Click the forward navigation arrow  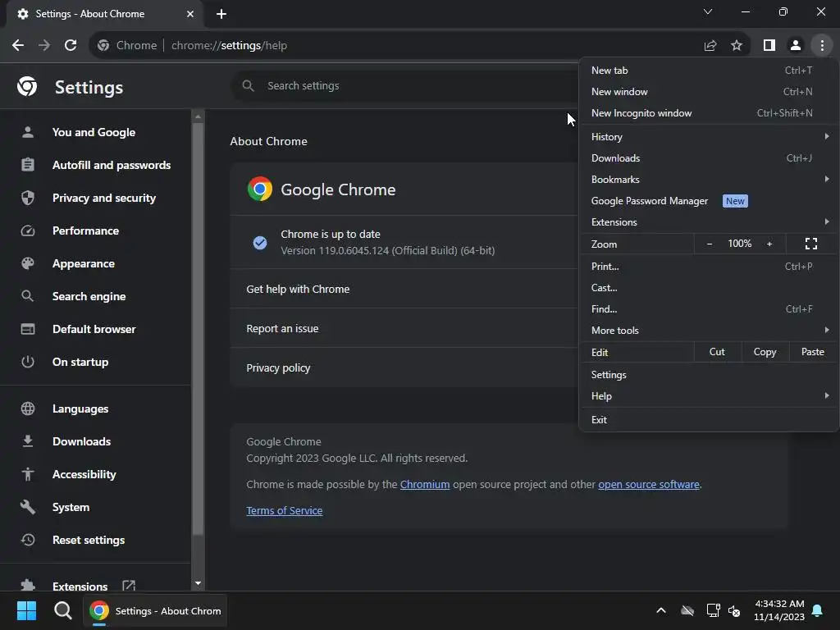pos(44,46)
